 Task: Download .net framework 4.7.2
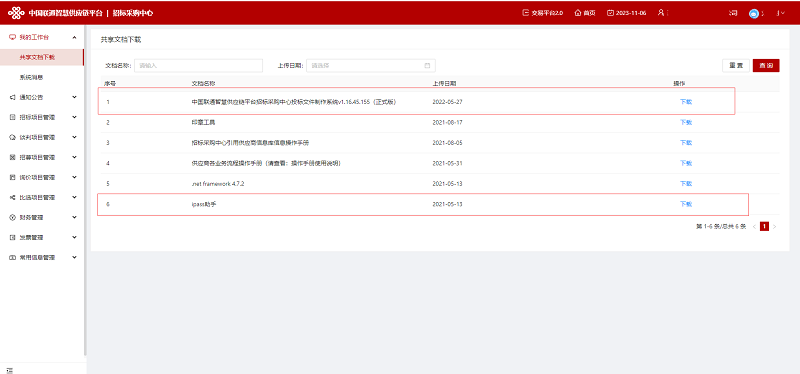[x=686, y=184]
